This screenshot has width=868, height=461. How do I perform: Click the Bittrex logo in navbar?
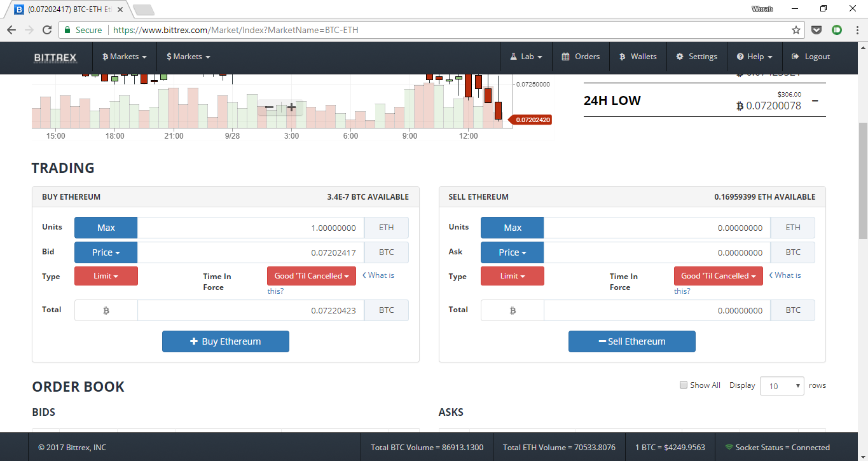click(55, 57)
